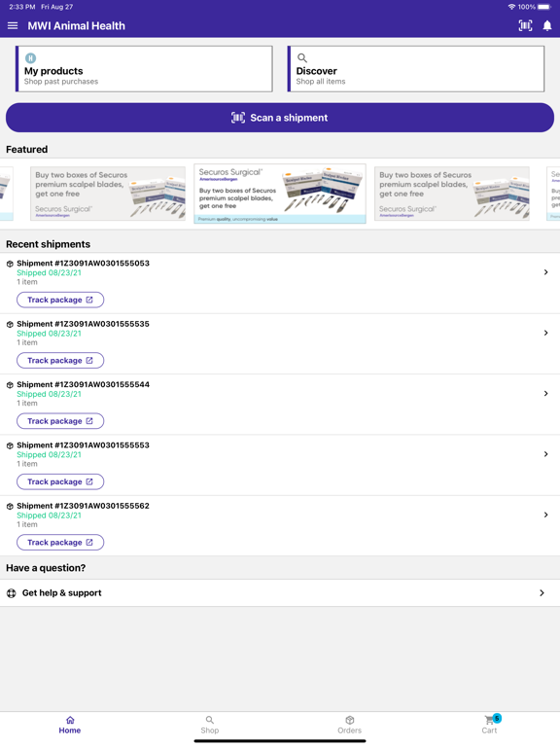
Task: Switch to the Shop tab
Action: coord(210,725)
